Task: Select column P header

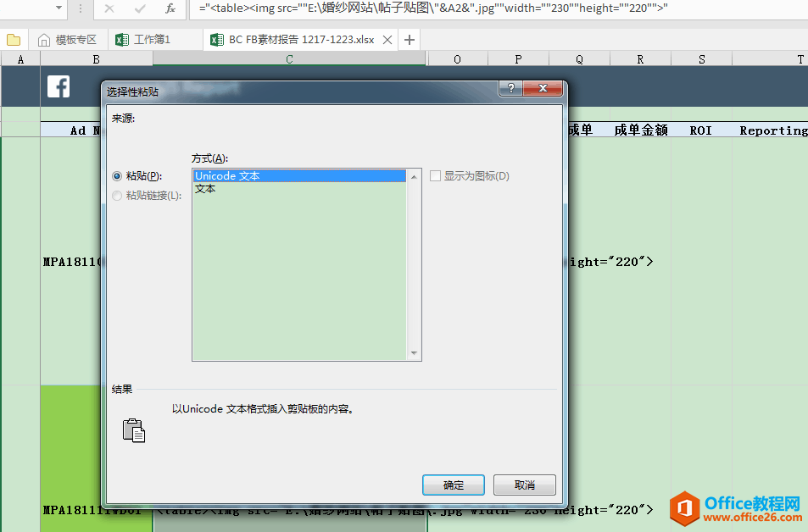Action: click(x=518, y=59)
